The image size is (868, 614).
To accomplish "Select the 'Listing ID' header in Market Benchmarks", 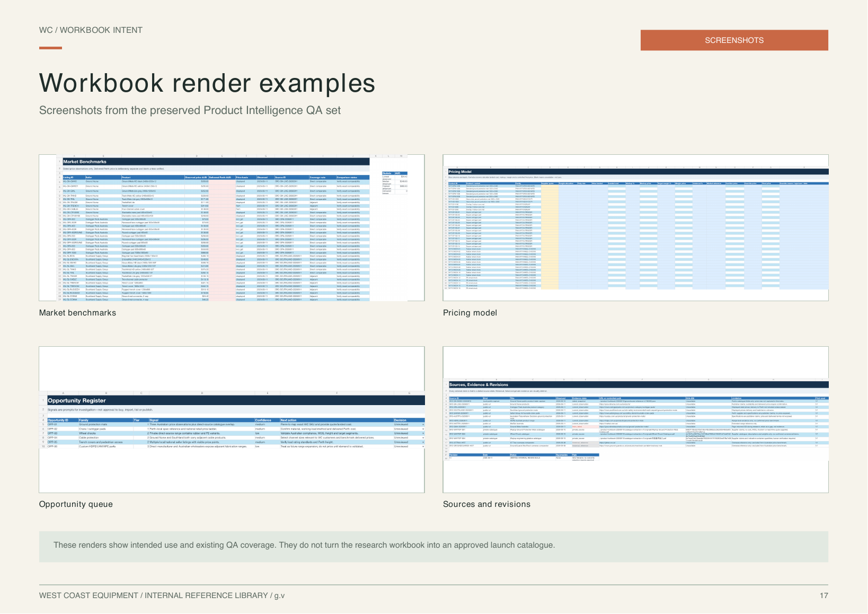I will pos(74,178).
